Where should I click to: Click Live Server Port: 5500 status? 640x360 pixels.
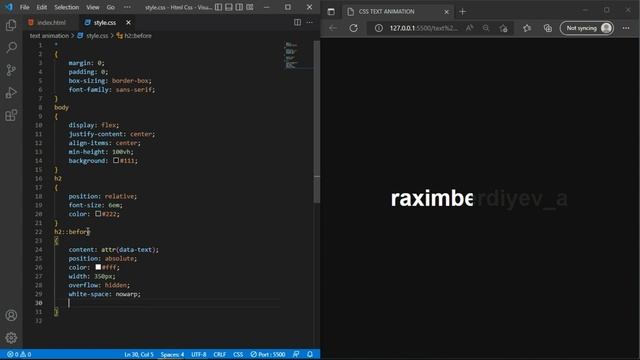pos(268,354)
